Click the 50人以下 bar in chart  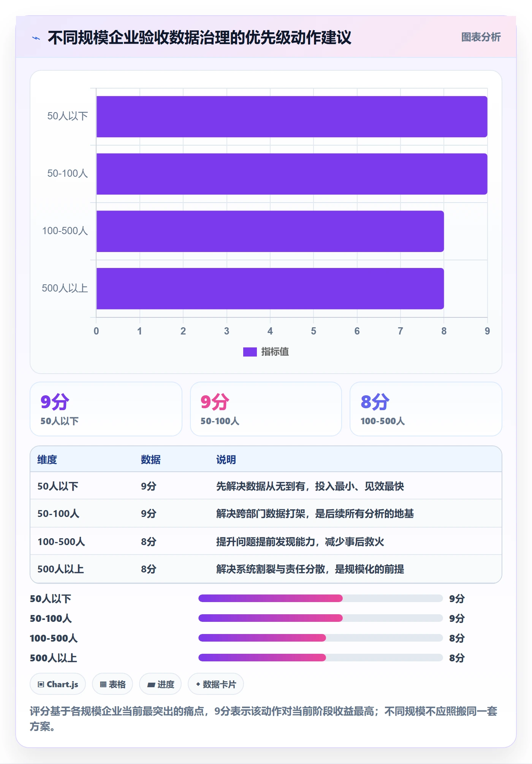click(291, 117)
